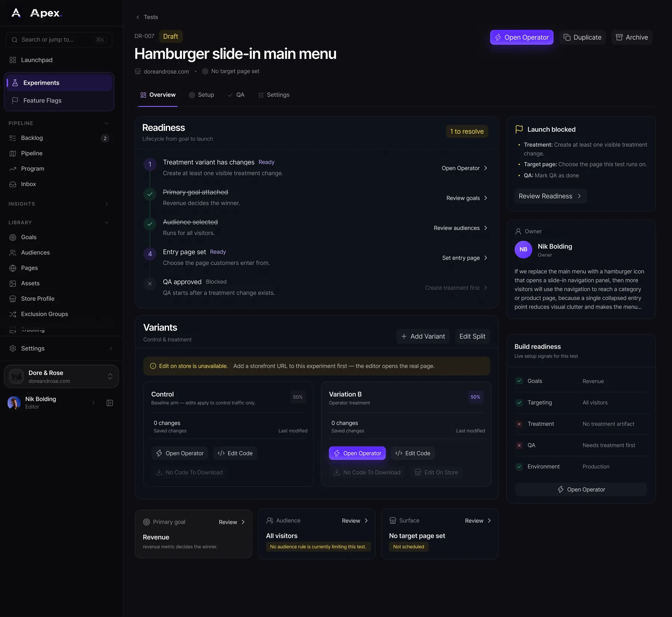Image resolution: width=672 pixels, height=617 pixels.
Task: Duplicate this experiment
Action: coord(582,37)
